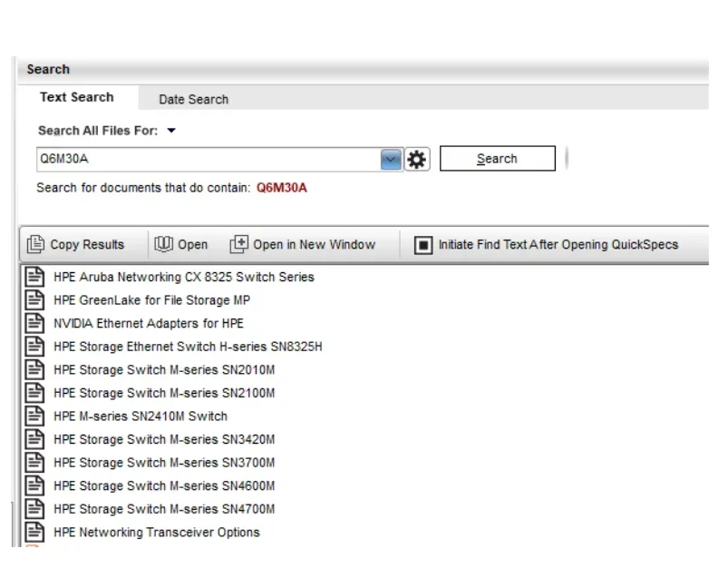Open the search history dropdown arrow
This screenshot has height=578, width=728.
[x=391, y=160]
